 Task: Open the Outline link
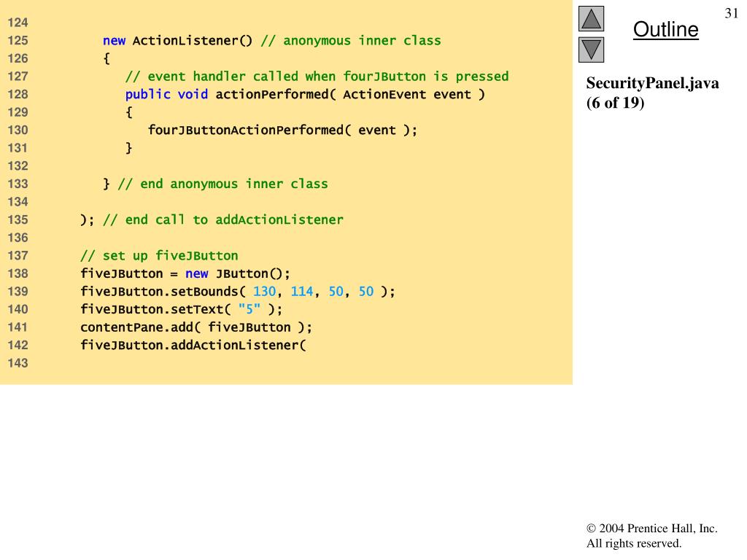click(x=665, y=29)
